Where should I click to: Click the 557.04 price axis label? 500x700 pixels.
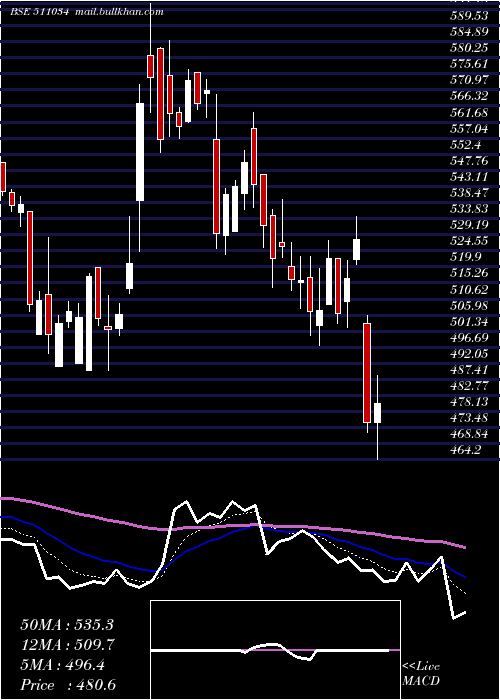468,129
